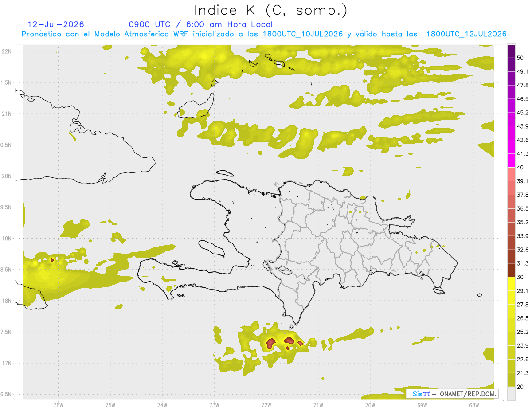Screen dimensions: 532x411
Task: Pick the bright yellow legend swatch between 29.1 and 30
Action: tap(511, 284)
